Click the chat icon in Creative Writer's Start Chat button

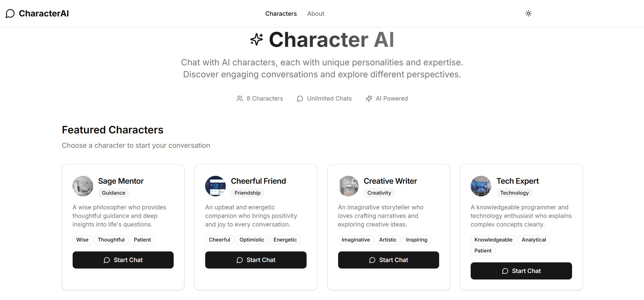[x=372, y=260]
